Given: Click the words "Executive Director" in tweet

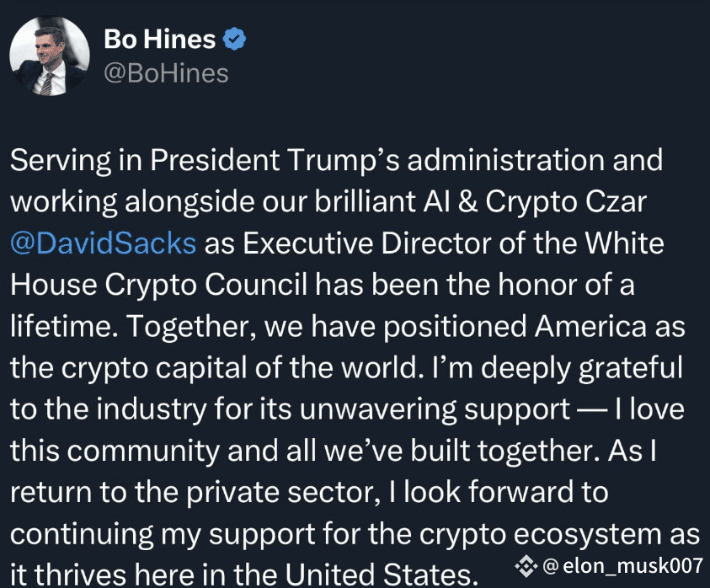Looking at the screenshot, I should [366, 243].
